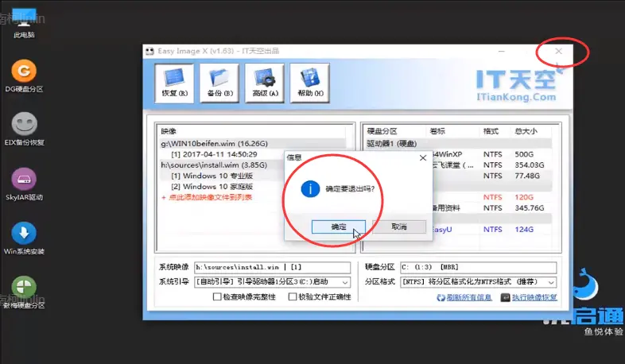Toggle 检查映像完整性 checkbox
Viewport: 625px width, 364px height.
217,296
